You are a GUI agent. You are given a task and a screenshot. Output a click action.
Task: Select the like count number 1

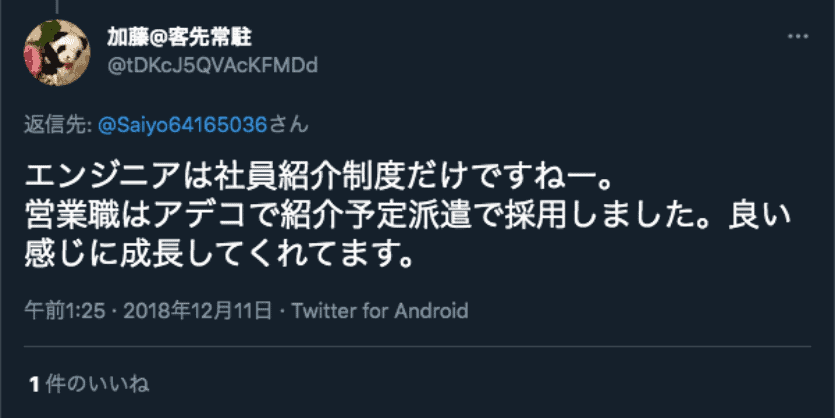point(35,384)
